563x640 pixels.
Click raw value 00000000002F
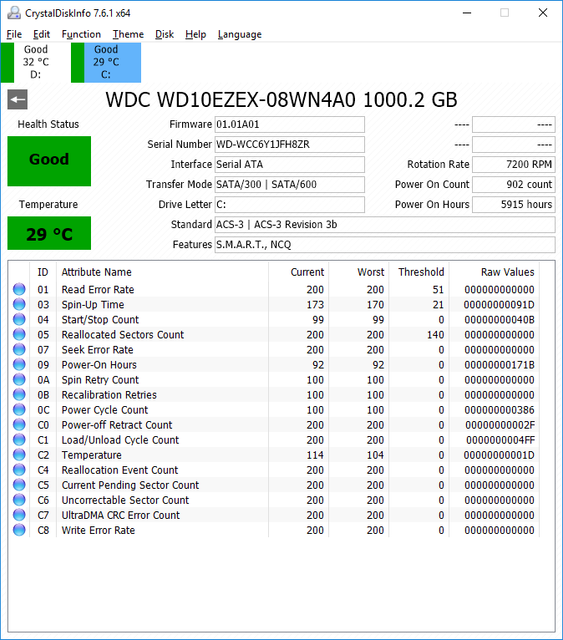pyautogui.click(x=500, y=425)
